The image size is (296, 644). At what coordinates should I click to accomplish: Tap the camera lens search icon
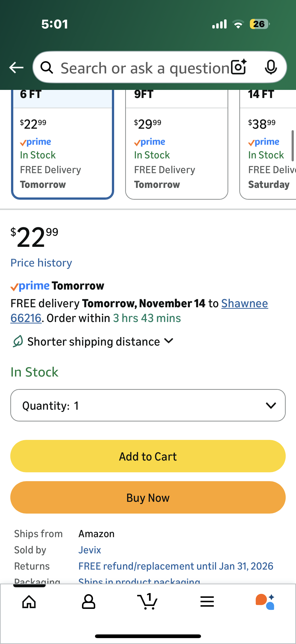click(239, 67)
